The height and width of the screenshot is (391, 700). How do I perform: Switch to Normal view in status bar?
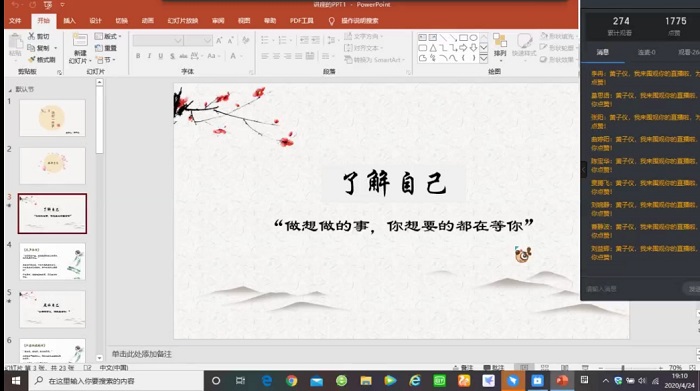coord(524,367)
